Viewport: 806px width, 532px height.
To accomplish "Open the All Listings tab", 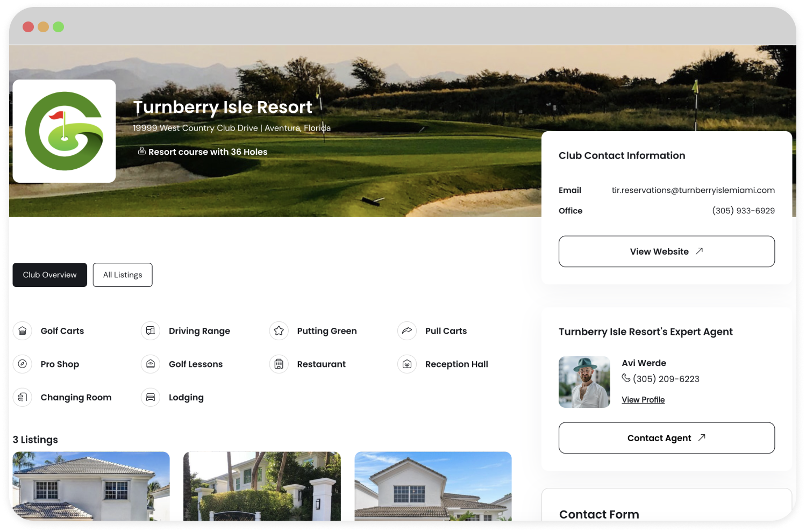I will pos(123,275).
